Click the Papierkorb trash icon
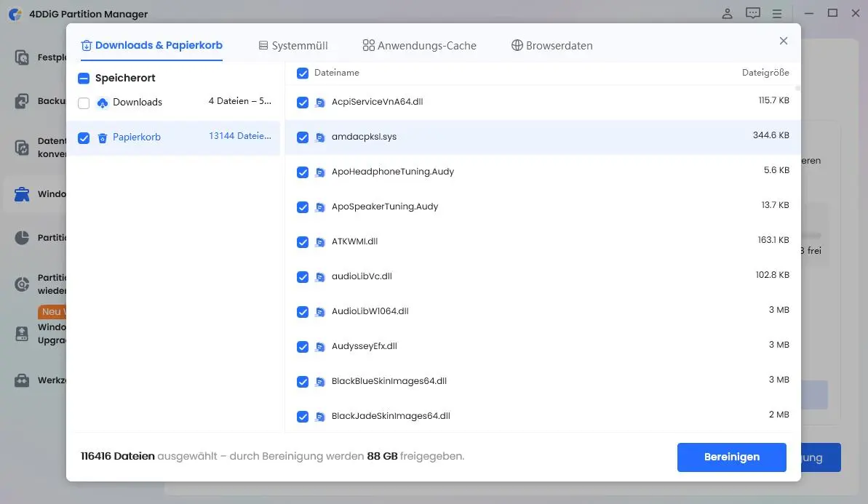 103,137
